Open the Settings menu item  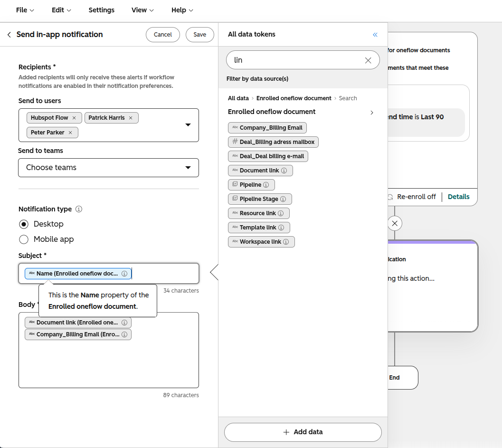click(102, 10)
